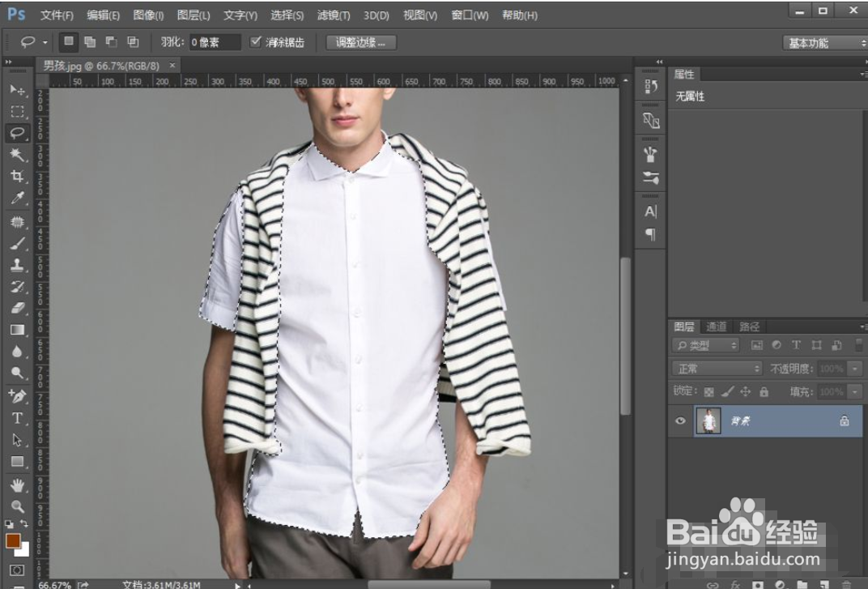Switch to the 路径 tab
Screen dimensions: 868x589
(750, 327)
